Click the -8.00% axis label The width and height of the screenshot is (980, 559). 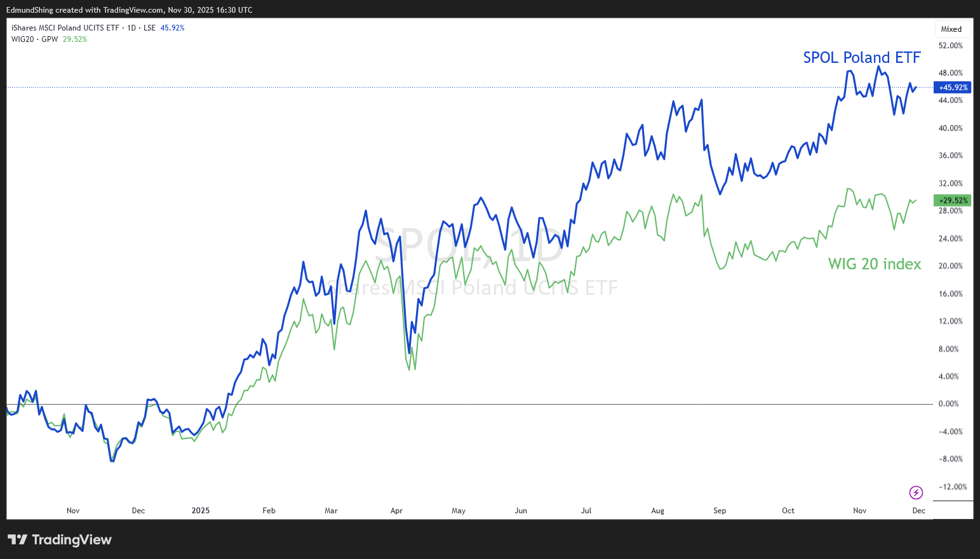click(951, 459)
